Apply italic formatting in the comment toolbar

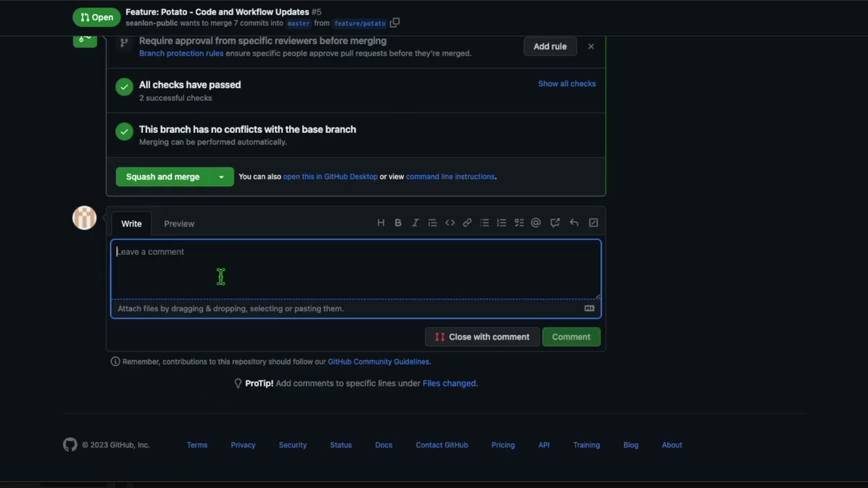point(415,223)
